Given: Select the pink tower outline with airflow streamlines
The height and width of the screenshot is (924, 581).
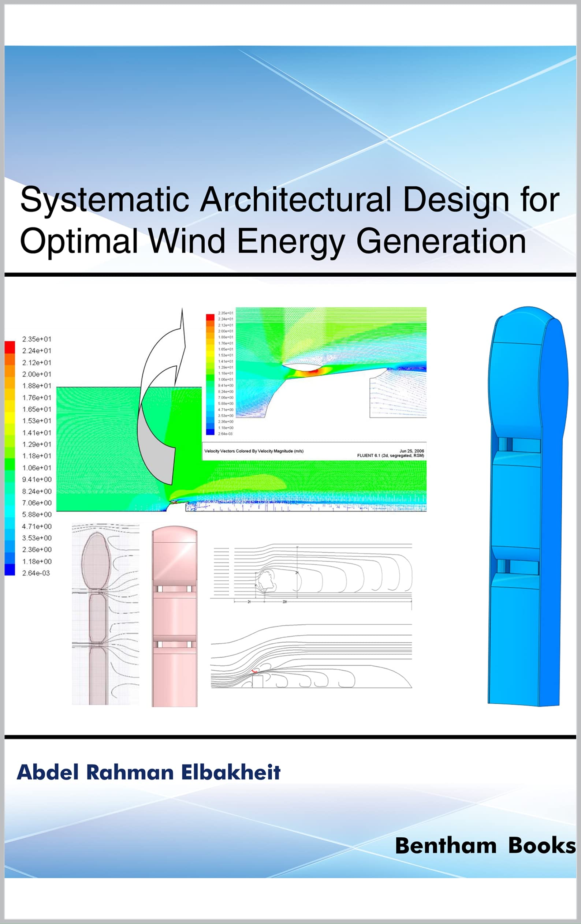Looking at the screenshot, I should 105,614.
